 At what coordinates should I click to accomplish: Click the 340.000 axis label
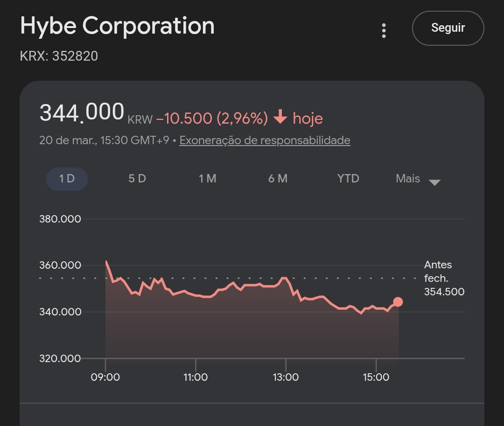(x=60, y=312)
